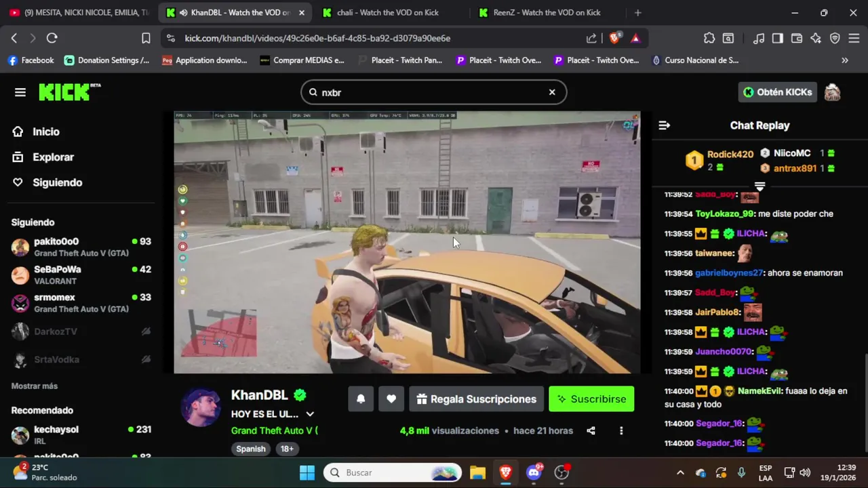Click Regala Suscripciones button
This screenshot has width=868, height=488.
[x=476, y=399]
